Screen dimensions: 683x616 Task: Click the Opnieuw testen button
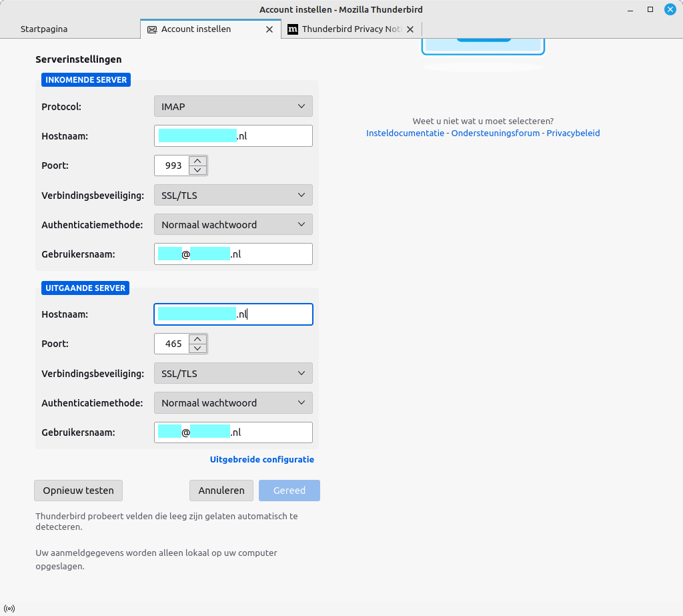tap(78, 490)
